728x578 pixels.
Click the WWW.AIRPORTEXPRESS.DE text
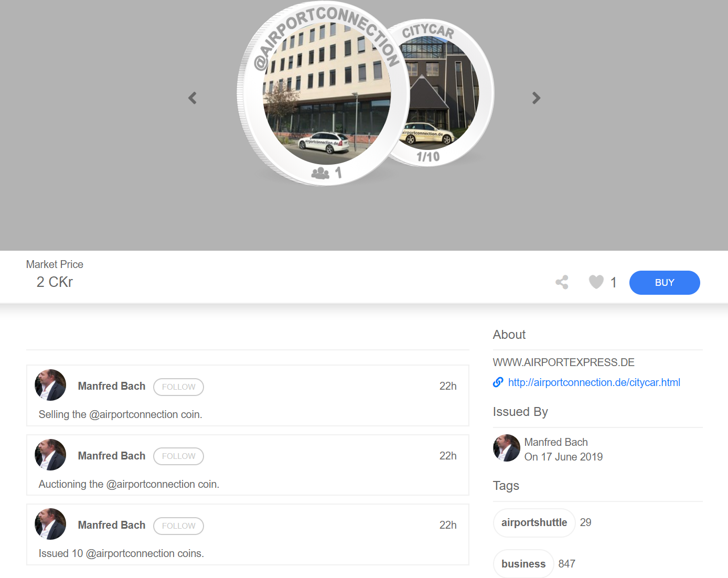(x=564, y=362)
